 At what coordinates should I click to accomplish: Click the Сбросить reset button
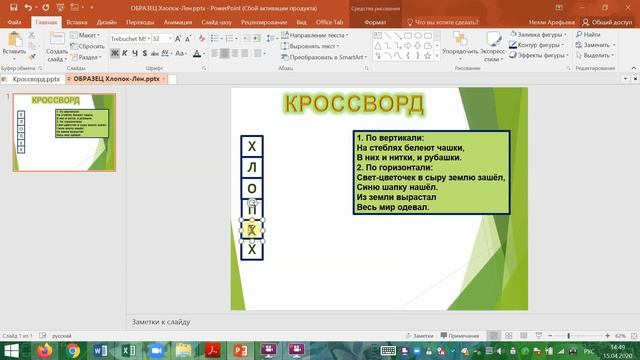(x=87, y=46)
